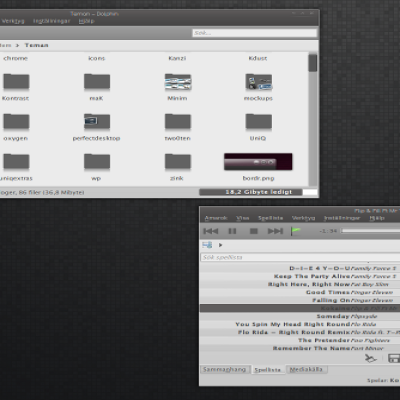Click the playlist layout icon below Amarok playback controls
Screen dimensions: 400x400
tap(207, 245)
